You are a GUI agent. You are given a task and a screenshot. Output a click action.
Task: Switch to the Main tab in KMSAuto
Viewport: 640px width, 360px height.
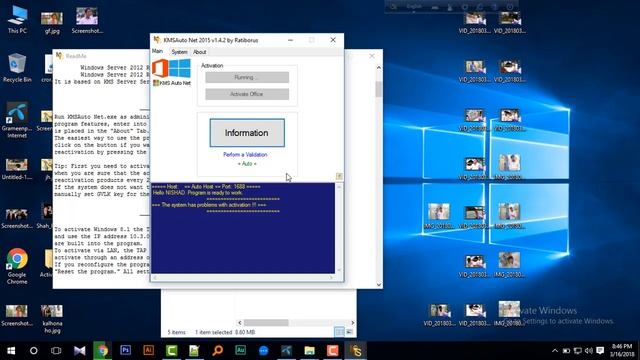click(x=158, y=51)
